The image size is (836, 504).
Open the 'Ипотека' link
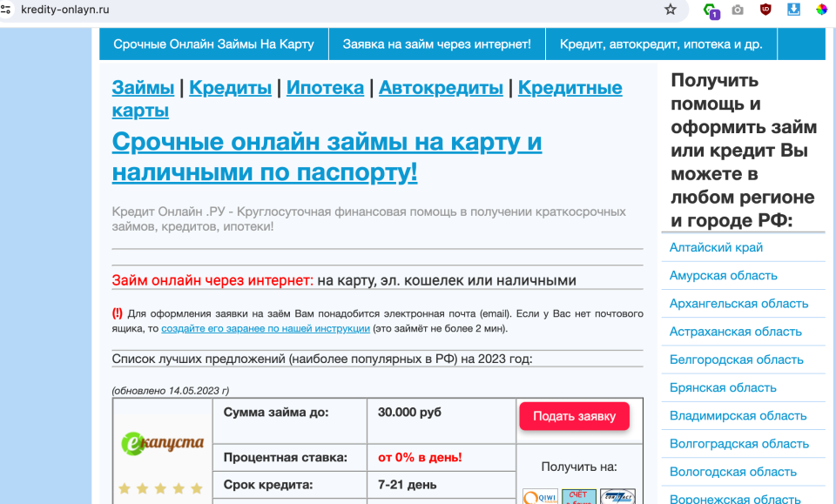click(325, 87)
